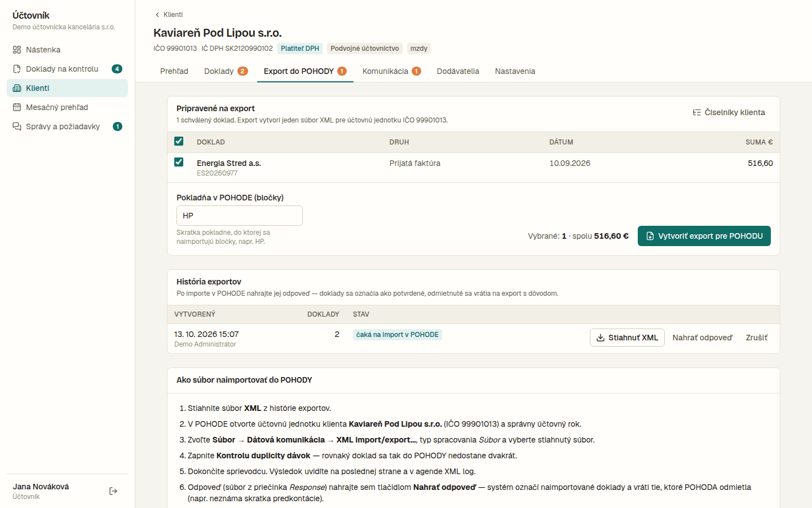Uncheck the Energia Stred a.s. row checkbox
812x508 pixels.
coord(179,162)
